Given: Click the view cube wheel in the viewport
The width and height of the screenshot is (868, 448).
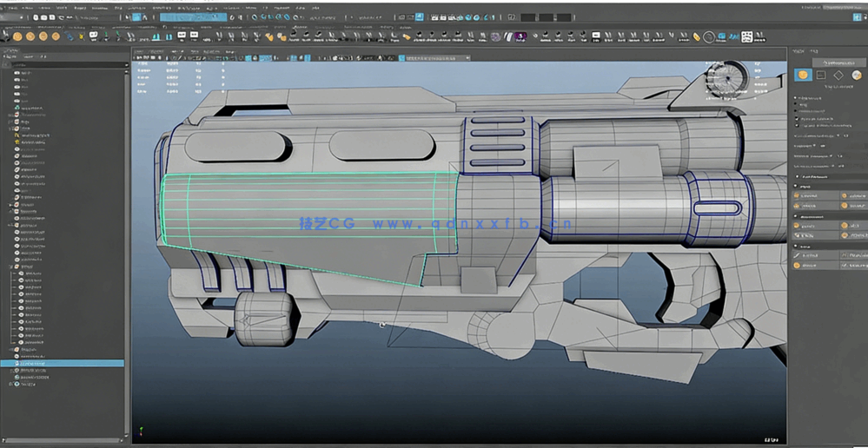Looking at the screenshot, I should click(x=726, y=78).
